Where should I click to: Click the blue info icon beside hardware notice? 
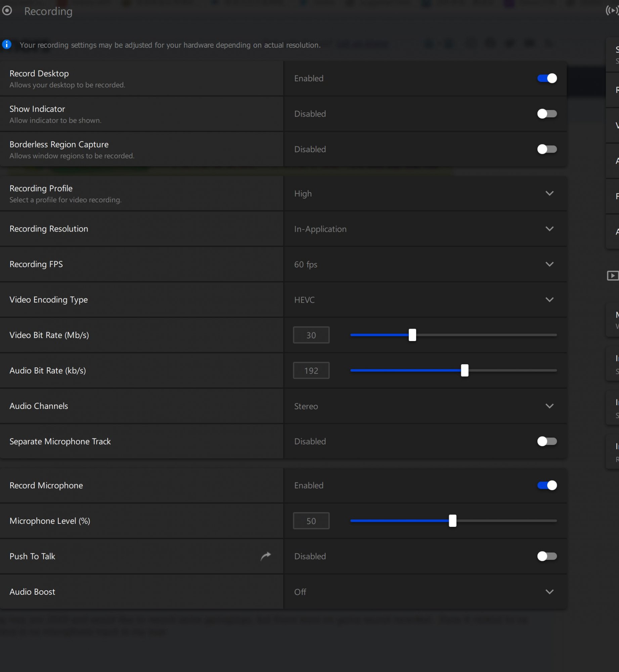tap(7, 44)
